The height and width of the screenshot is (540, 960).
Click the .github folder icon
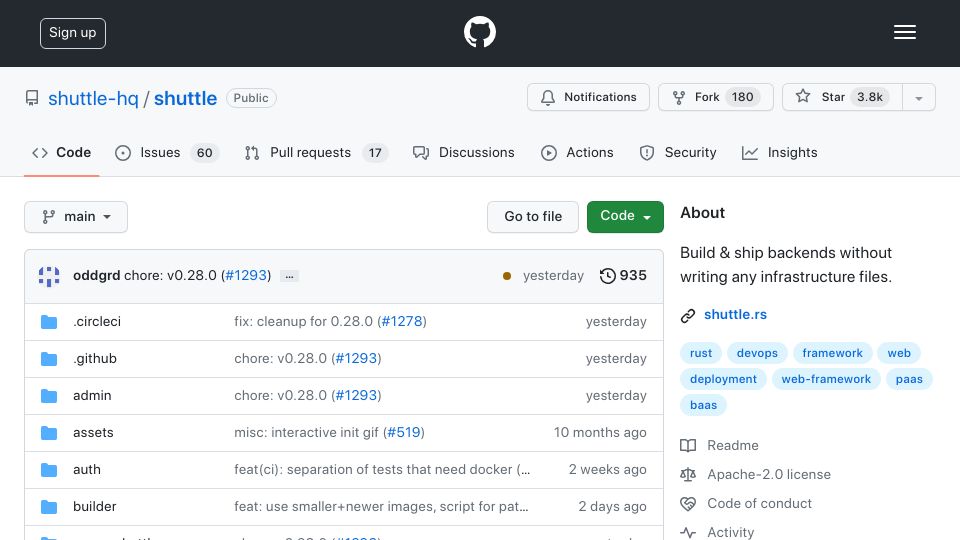49,359
